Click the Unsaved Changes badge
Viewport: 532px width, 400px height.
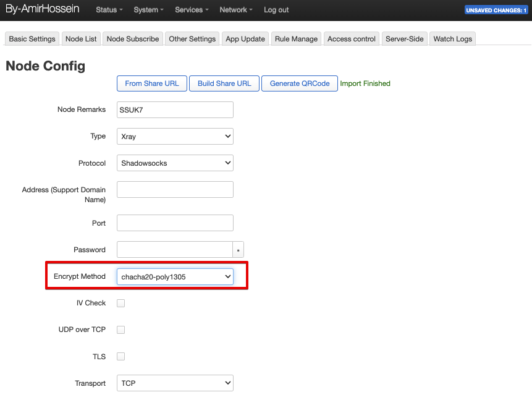pyautogui.click(x=496, y=10)
